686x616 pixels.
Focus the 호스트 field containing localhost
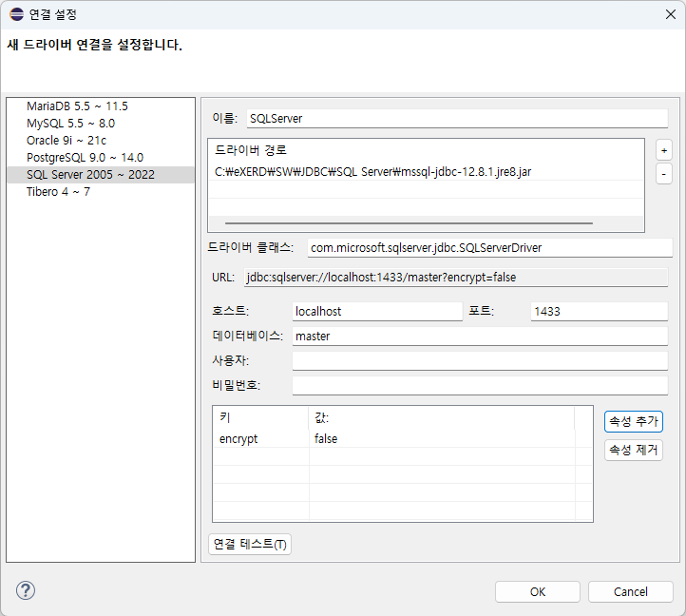377,311
